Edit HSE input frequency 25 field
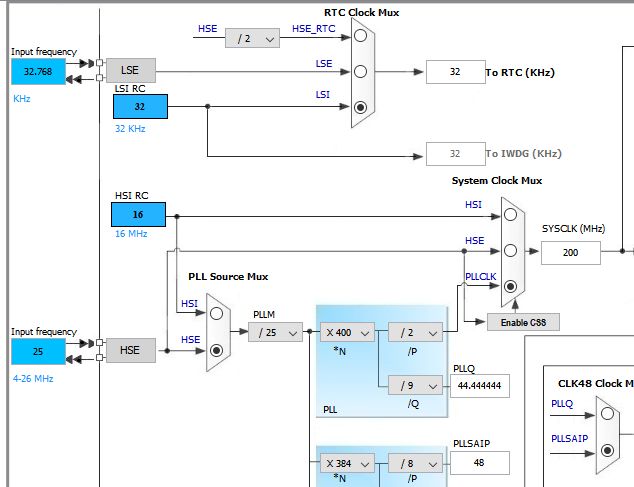Viewport: 634px width, 487px height. tap(38, 351)
